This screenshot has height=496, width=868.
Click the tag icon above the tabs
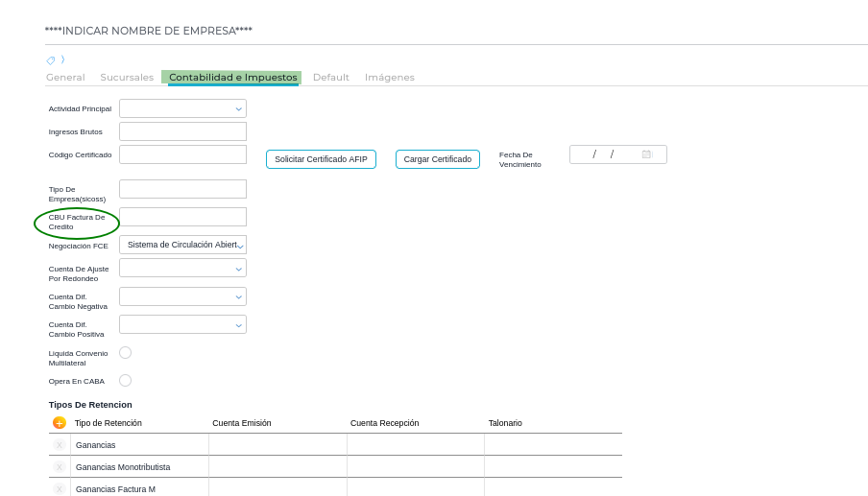tap(50, 59)
